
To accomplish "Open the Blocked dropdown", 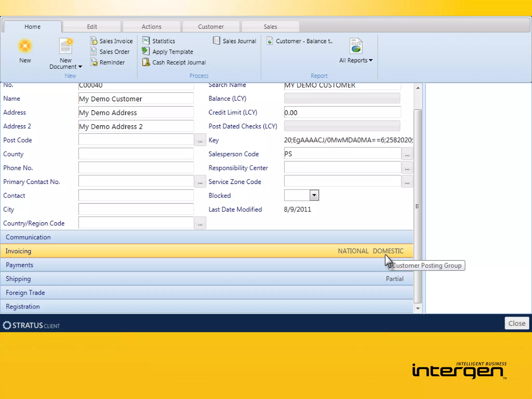I will click(x=314, y=195).
